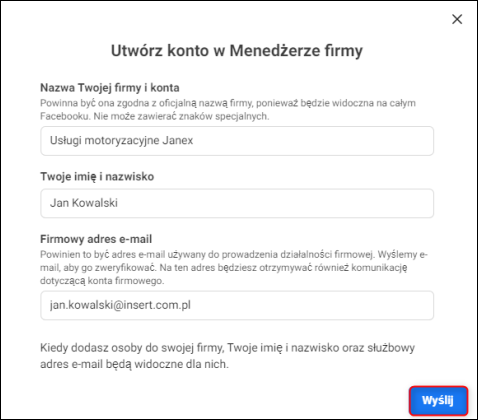Click the Firmowy adres e-mail label
478x420 pixels.
[96, 239]
